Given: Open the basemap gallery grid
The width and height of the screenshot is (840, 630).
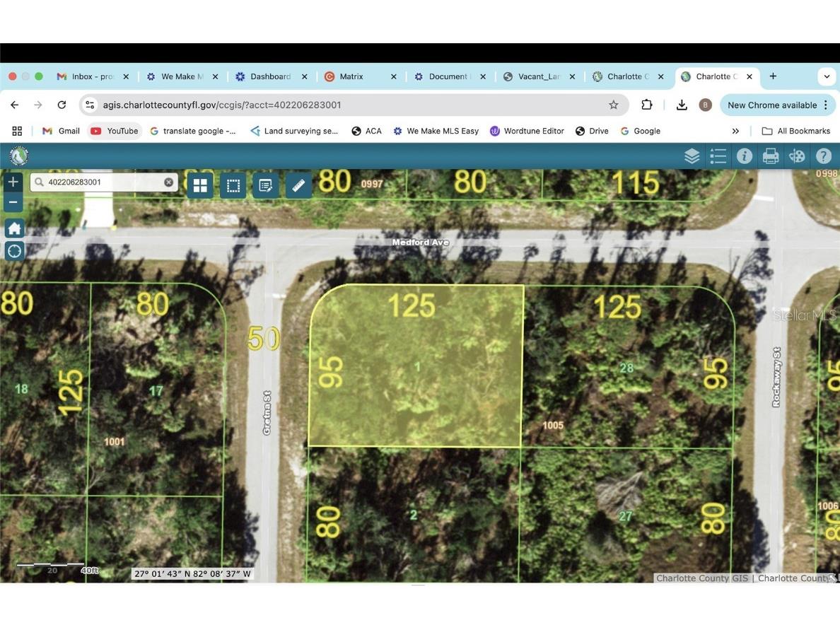Looking at the screenshot, I should point(200,185).
